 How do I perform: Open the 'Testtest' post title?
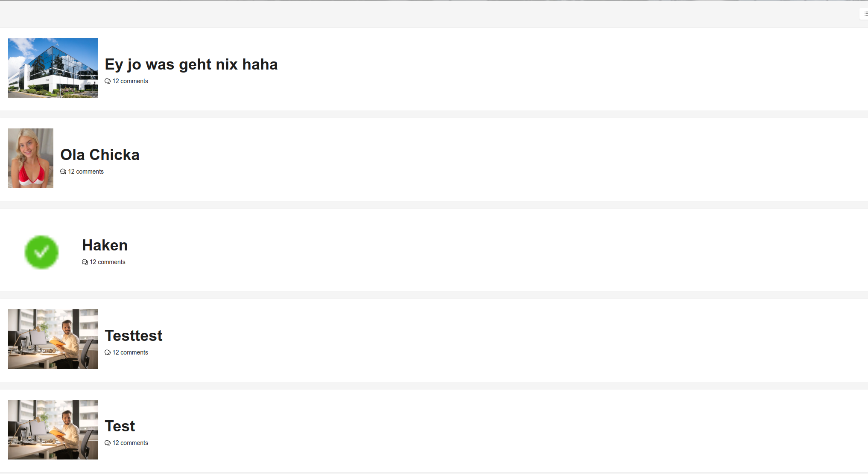click(x=134, y=336)
